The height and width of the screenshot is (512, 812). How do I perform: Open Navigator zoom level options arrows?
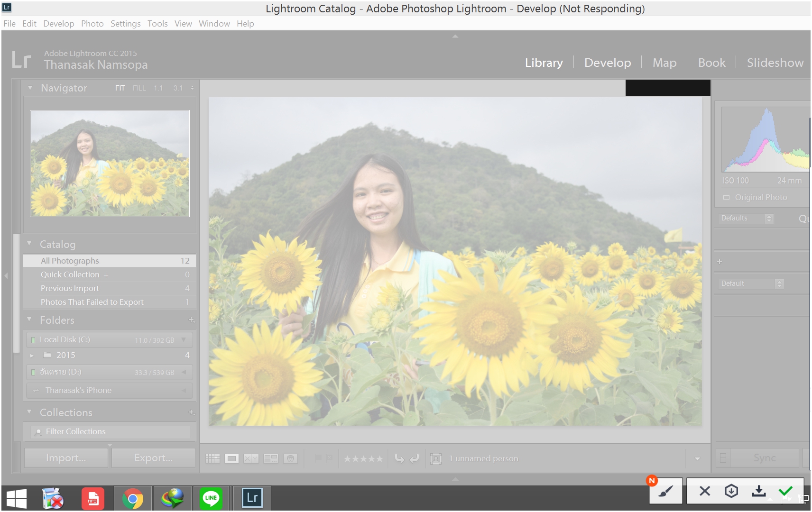click(x=192, y=88)
